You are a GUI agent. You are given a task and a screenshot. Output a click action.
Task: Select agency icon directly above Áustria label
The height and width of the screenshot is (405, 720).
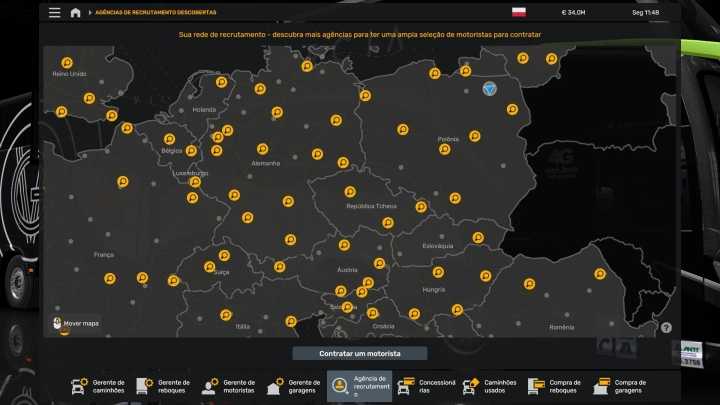pyautogui.click(x=344, y=245)
